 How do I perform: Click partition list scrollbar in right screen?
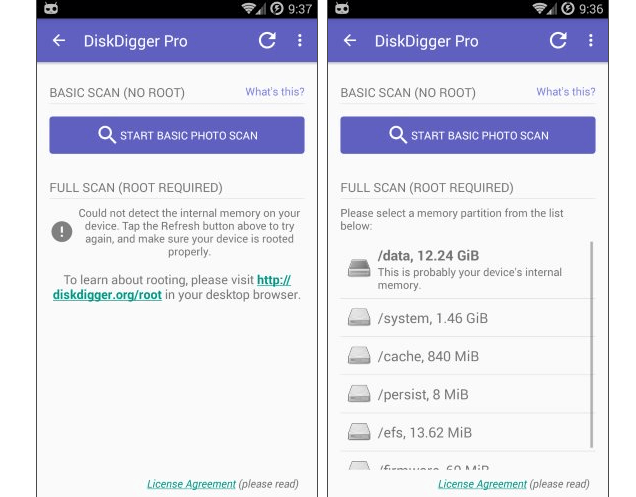coord(592,345)
